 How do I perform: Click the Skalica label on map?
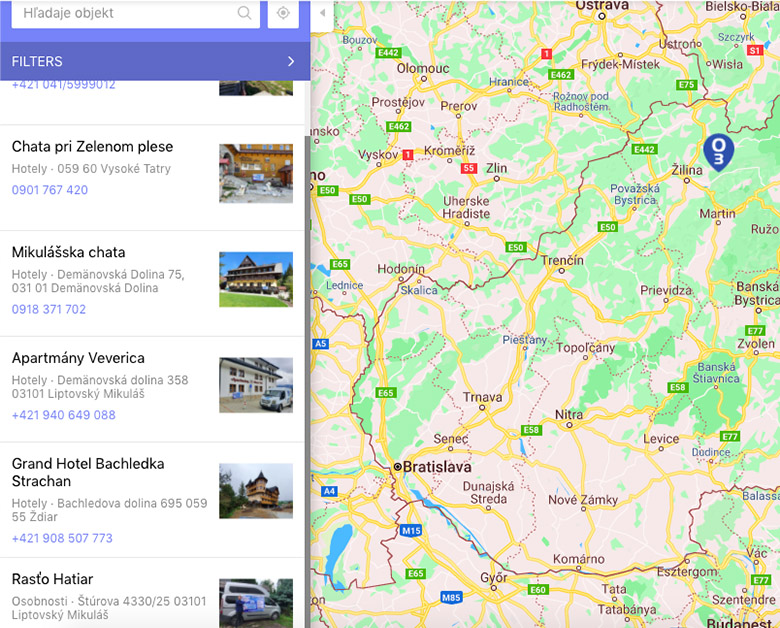coord(419,290)
